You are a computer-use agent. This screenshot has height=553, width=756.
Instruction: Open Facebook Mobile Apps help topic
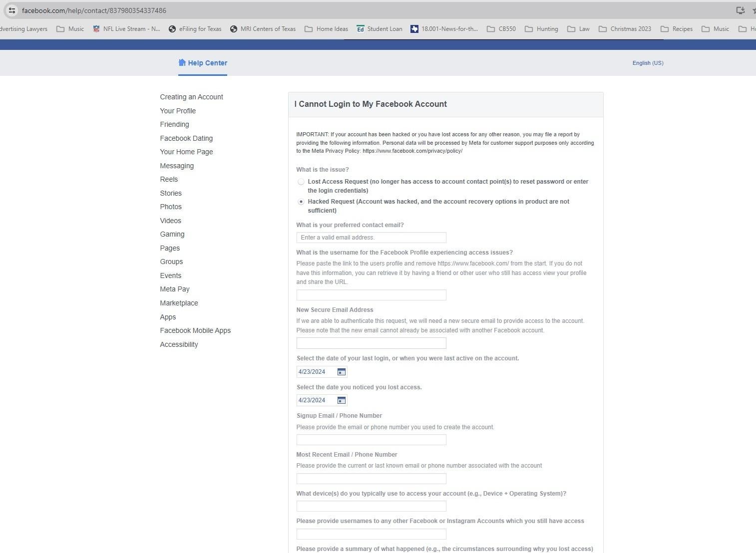195,330
